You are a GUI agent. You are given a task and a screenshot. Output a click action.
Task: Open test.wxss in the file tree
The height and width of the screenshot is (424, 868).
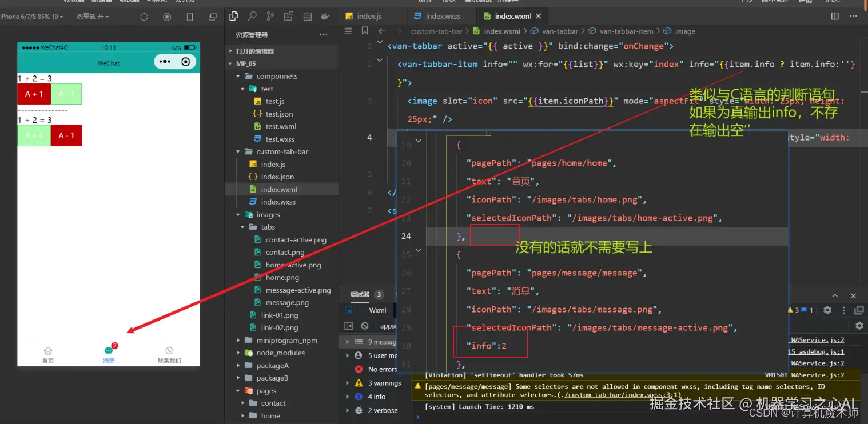[x=280, y=139]
